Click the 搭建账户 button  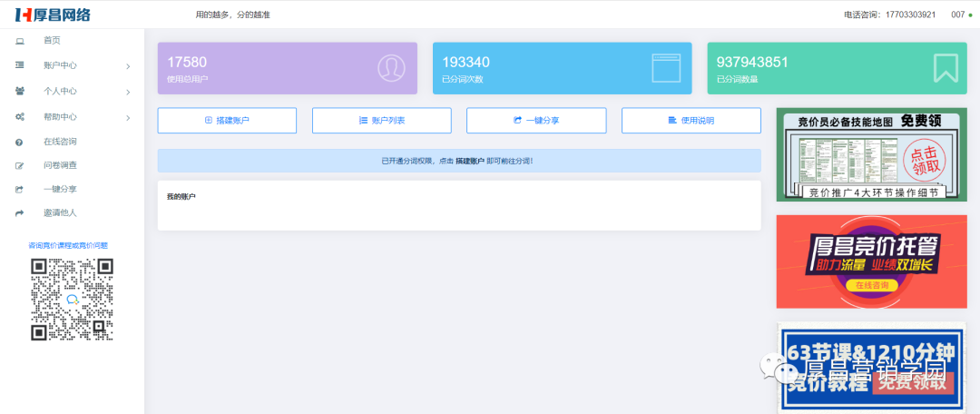tap(227, 121)
